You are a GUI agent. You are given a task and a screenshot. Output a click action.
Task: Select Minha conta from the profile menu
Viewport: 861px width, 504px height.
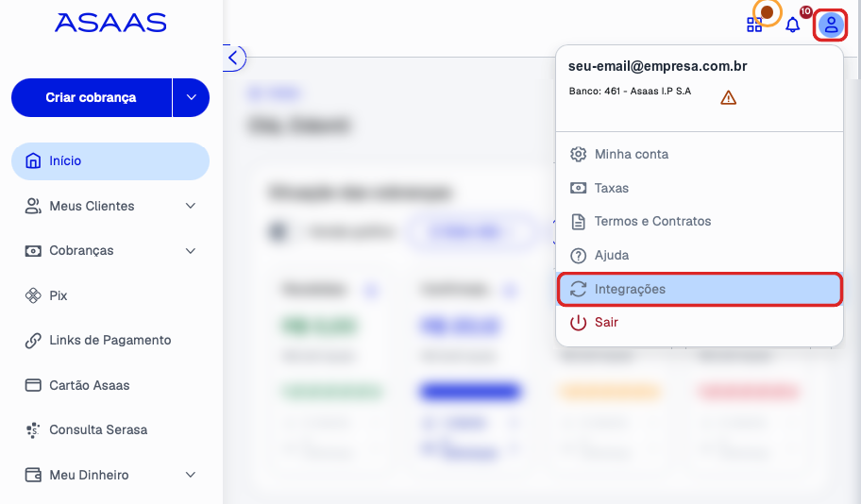[x=699, y=154]
